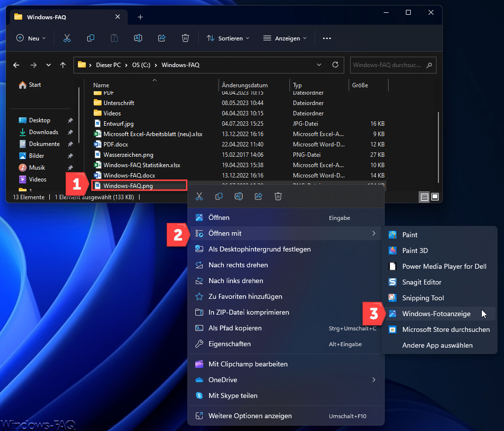Click Dieser PC in address path
This screenshot has width=504, height=431.
108,65
